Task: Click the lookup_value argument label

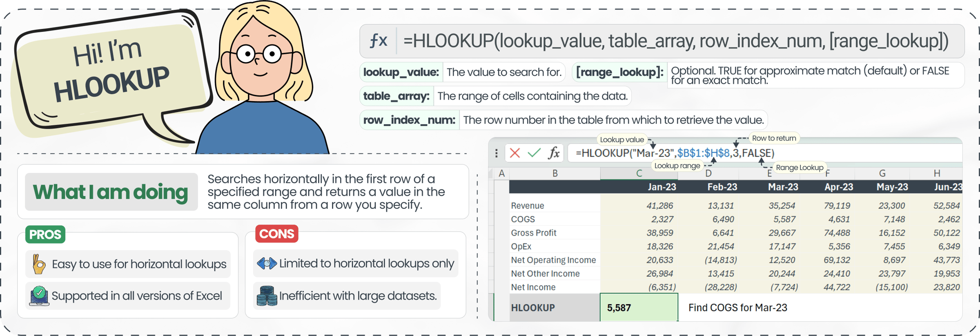Action: point(401,72)
